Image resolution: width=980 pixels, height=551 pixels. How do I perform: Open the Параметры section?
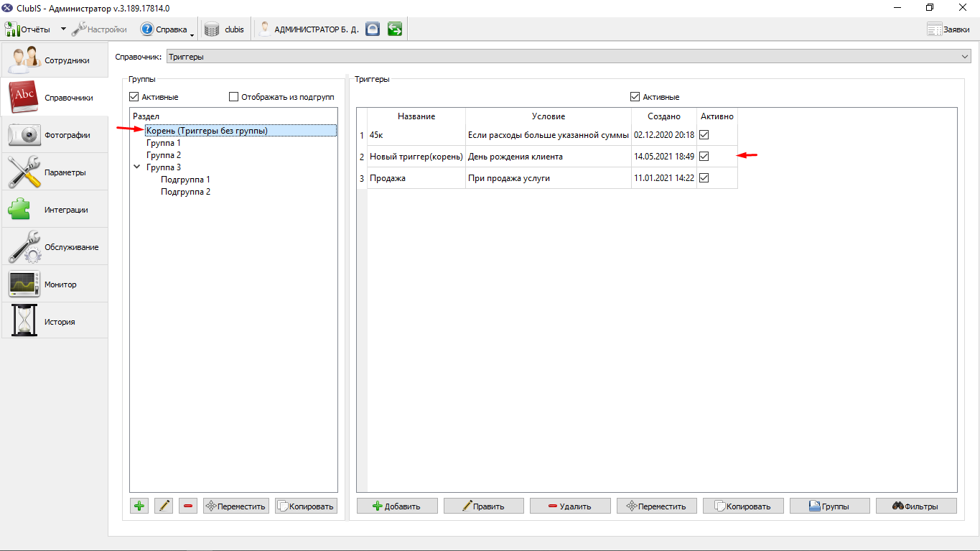pyautogui.click(x=55, y=172)
